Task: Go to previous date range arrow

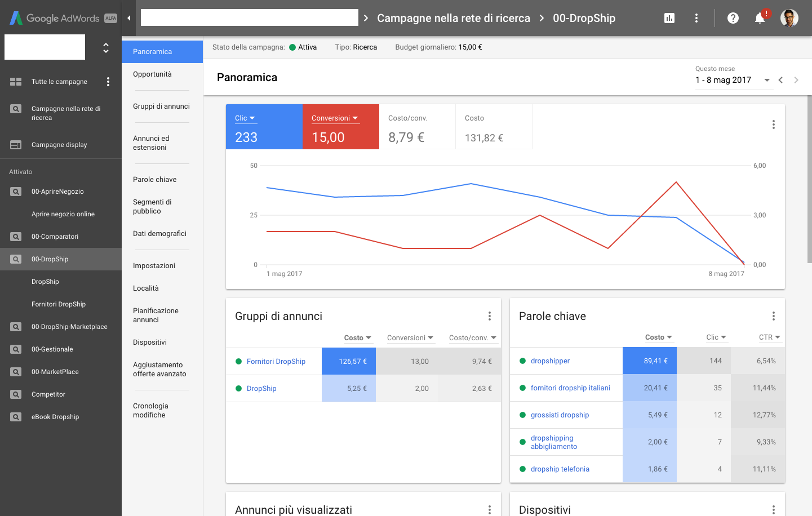Action: (780, 80)
